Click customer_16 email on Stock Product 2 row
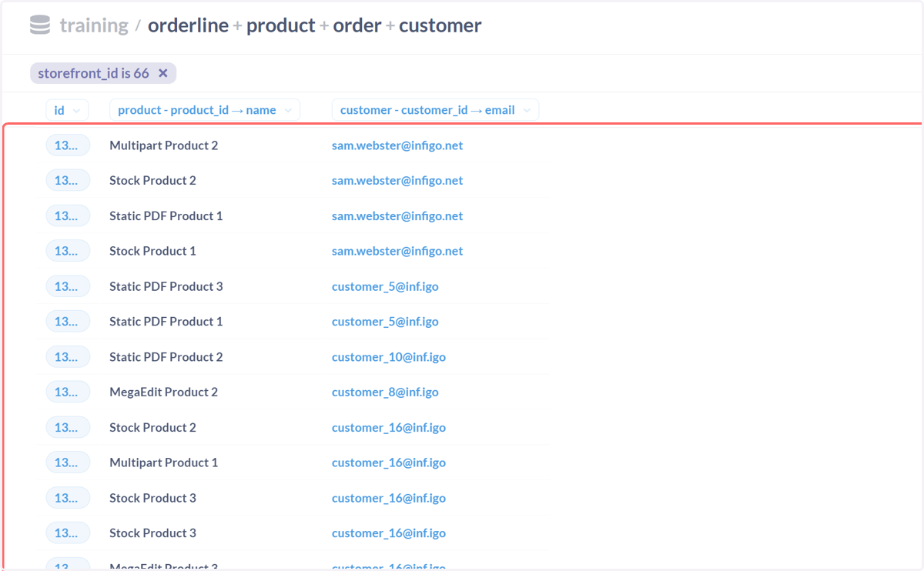Screen dimensions: 924x571 click(x=389, y=428)
